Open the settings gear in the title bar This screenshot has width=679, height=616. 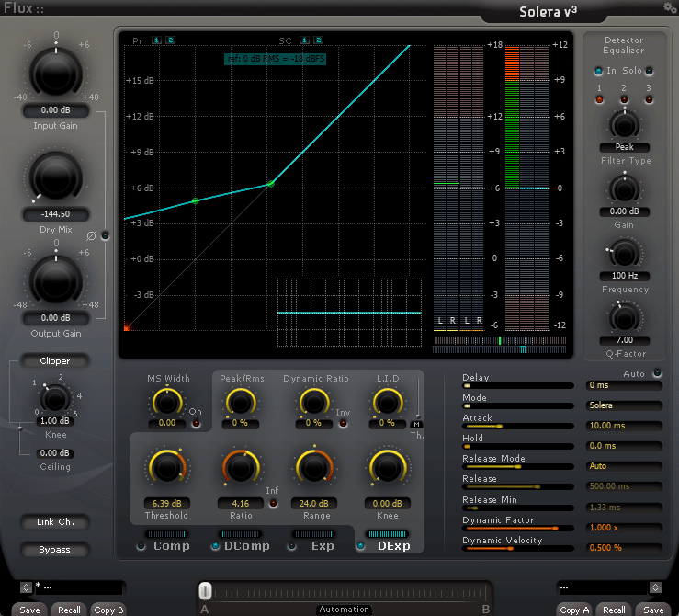(x=669, y=6)
